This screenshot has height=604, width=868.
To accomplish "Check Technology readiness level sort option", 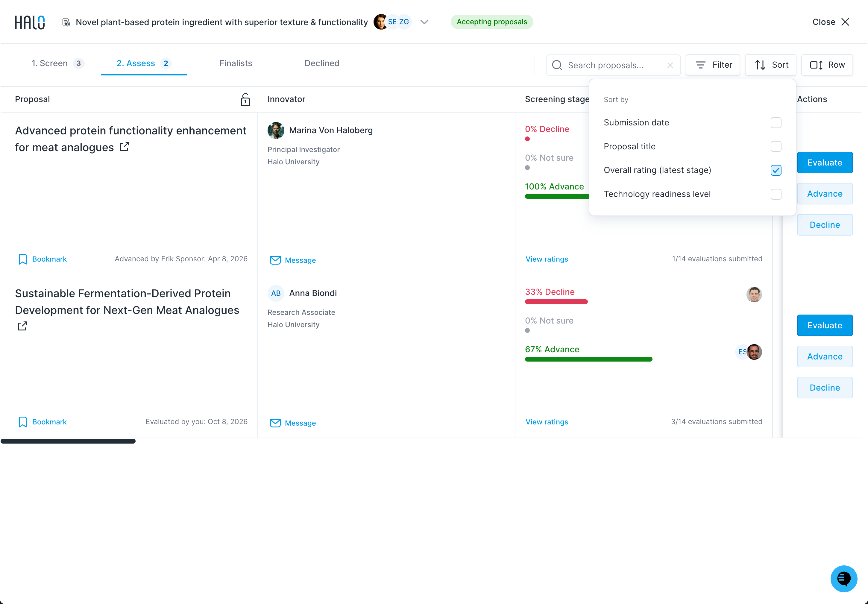I will [x=776, y=194].
